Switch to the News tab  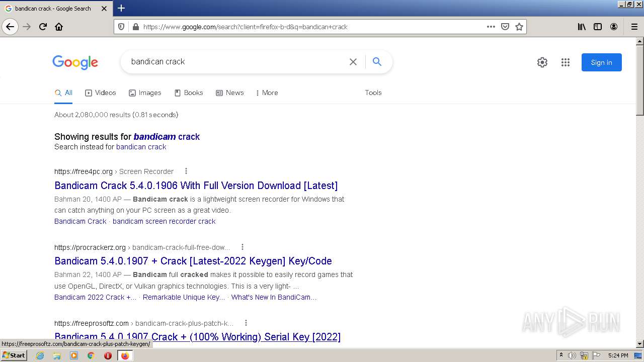[230, 93]
